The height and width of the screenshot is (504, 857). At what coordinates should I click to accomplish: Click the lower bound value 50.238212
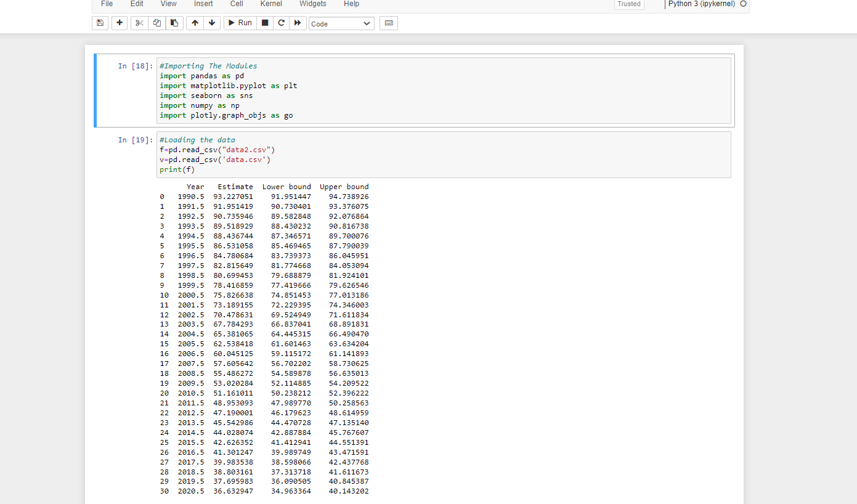(x=291, y=393)
